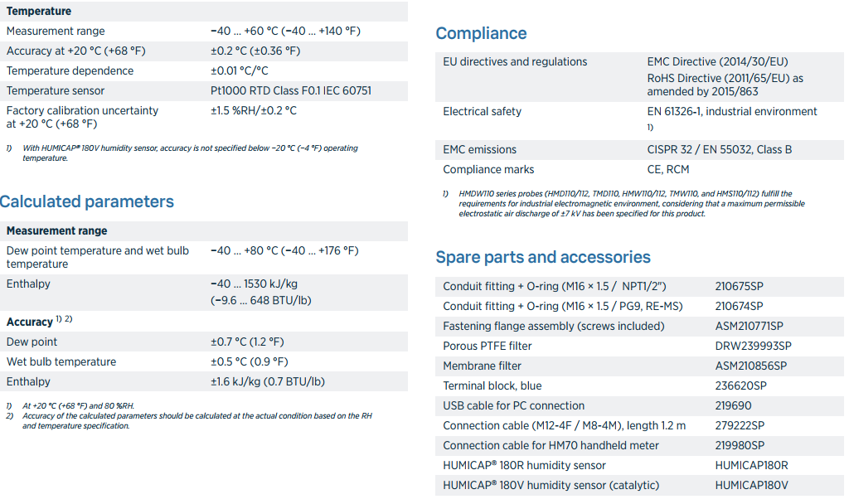Click the Wet bulb temperature accuracy label
The height and width of the screenshot is (504, 849).
pyautogui.click(x=61, y=361)
